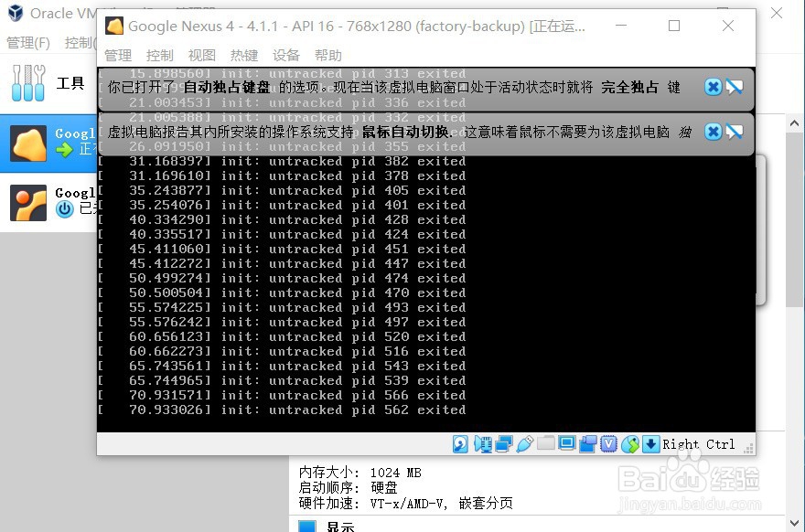The width and height of the screenshot is (805, 532).
Task: Open the 视图 menu in VM window
Action: [x=202, y=55]
